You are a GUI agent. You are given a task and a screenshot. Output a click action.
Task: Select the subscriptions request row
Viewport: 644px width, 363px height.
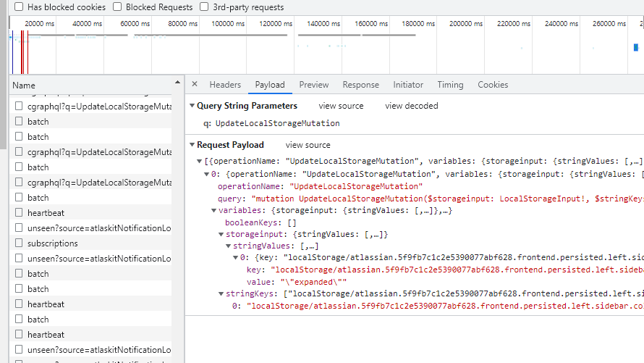[53, 243]
